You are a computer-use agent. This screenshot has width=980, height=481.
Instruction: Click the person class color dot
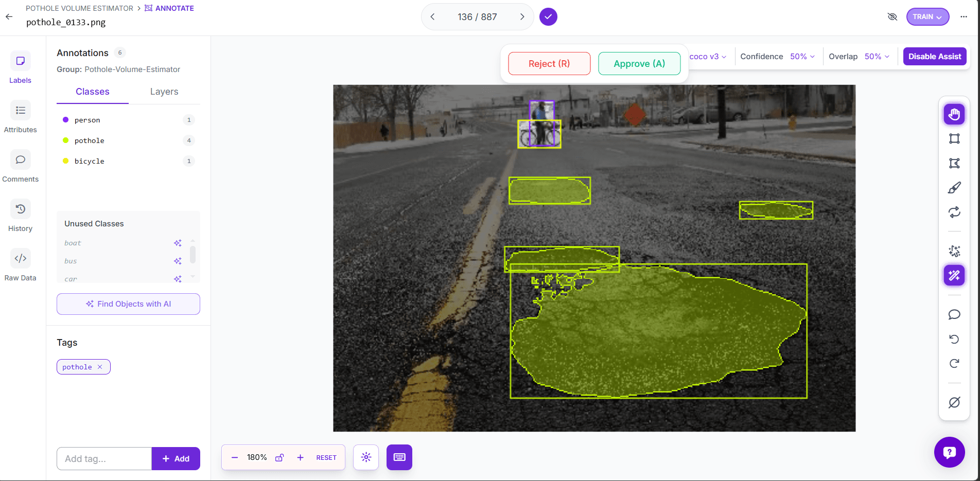coord(65,120)
